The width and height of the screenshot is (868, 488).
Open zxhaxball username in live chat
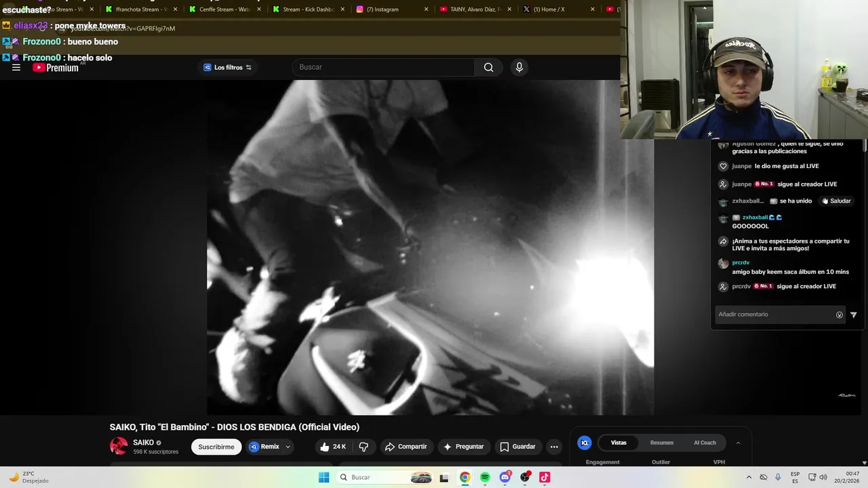(x=754, y=218)
